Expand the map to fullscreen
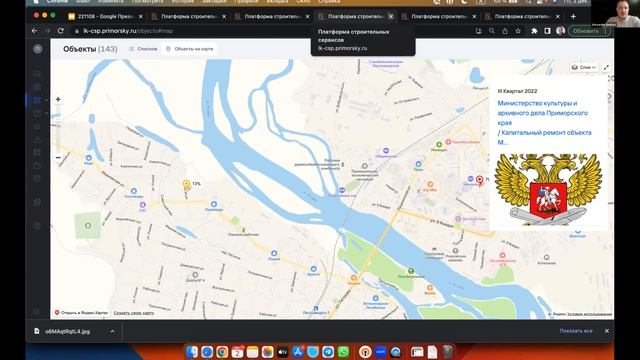Viewport: 640px width, 360px height. (607, 67)
